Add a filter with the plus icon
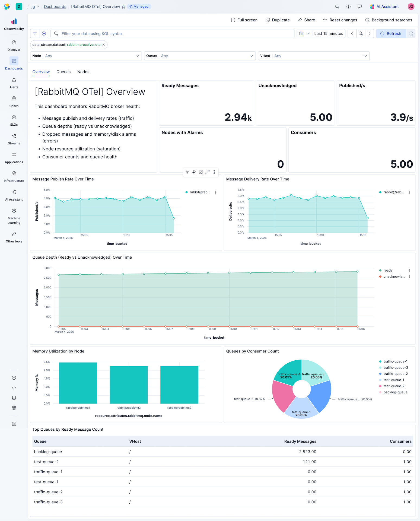The height and width of the screenshot is (521, 420). point(44,34)
